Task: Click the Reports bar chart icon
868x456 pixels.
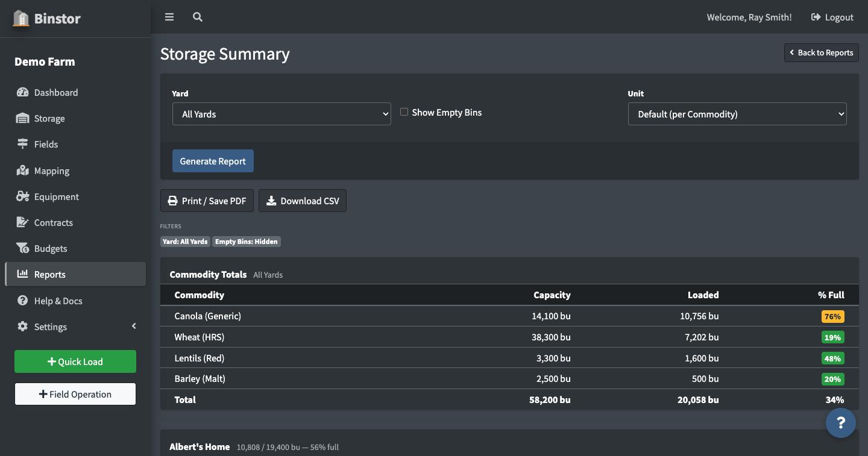Action: click(22, 273)
